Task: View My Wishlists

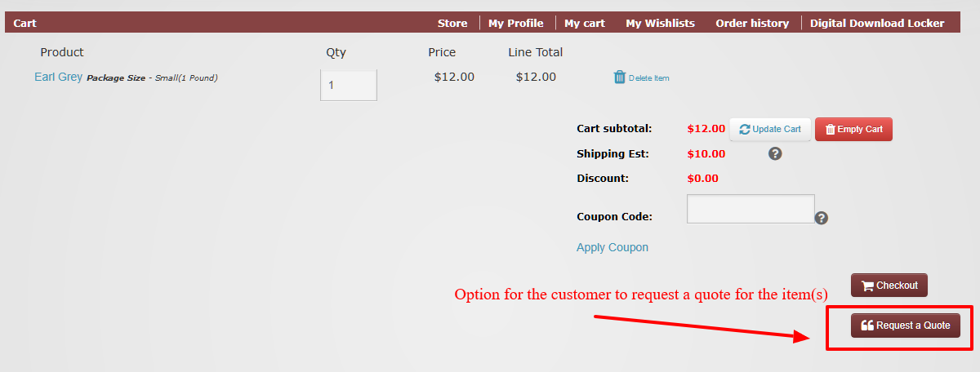Action: click(x=660, y=23)
